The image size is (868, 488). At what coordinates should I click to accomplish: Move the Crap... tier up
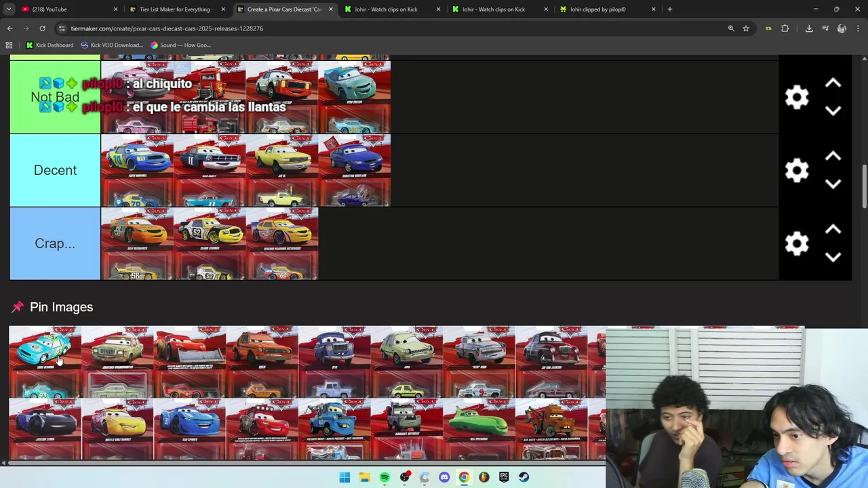pos(833,230)
